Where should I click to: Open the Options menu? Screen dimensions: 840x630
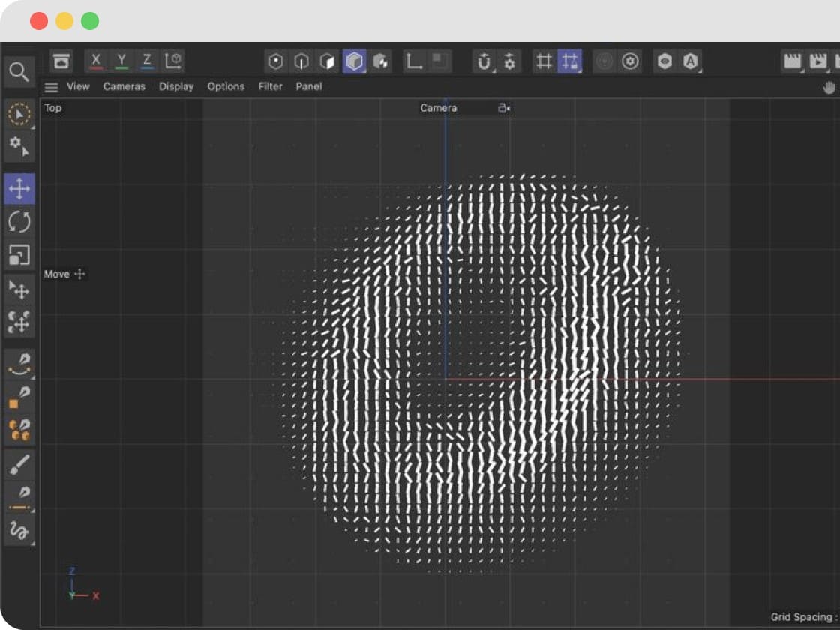226,86
